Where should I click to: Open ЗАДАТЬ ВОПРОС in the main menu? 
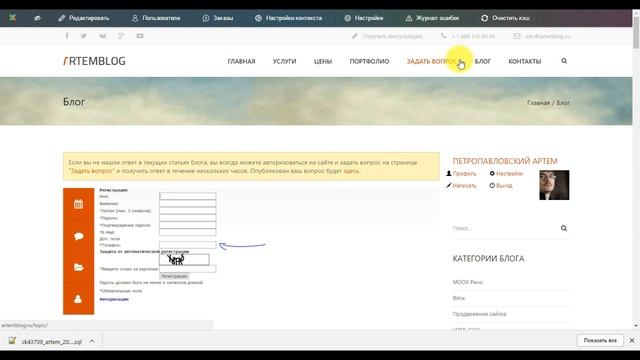(432, 61)
